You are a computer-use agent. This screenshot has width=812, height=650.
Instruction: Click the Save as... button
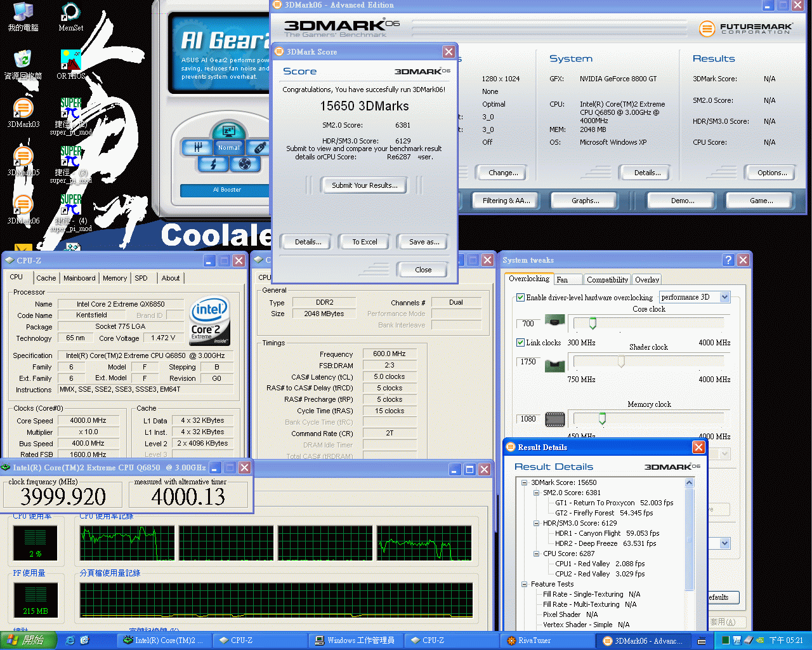coord(424,242)
